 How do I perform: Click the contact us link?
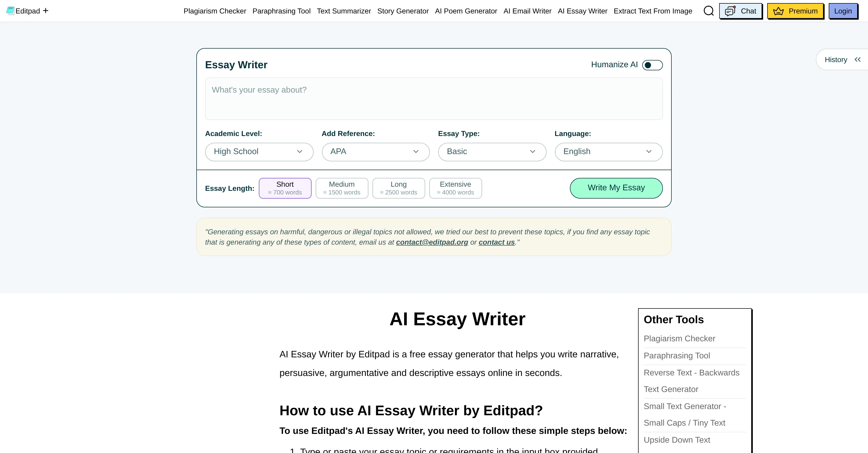pyautogui.click(x=496, y=242)
